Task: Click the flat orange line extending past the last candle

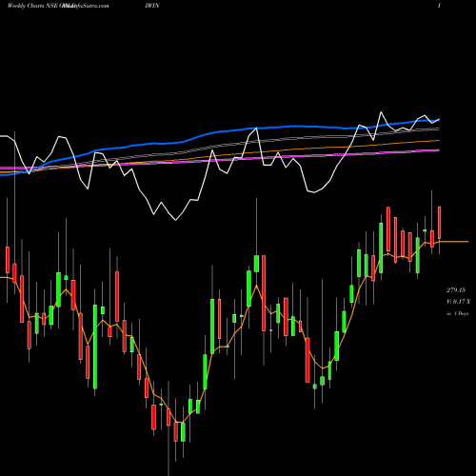Action: tap(454, 242)
